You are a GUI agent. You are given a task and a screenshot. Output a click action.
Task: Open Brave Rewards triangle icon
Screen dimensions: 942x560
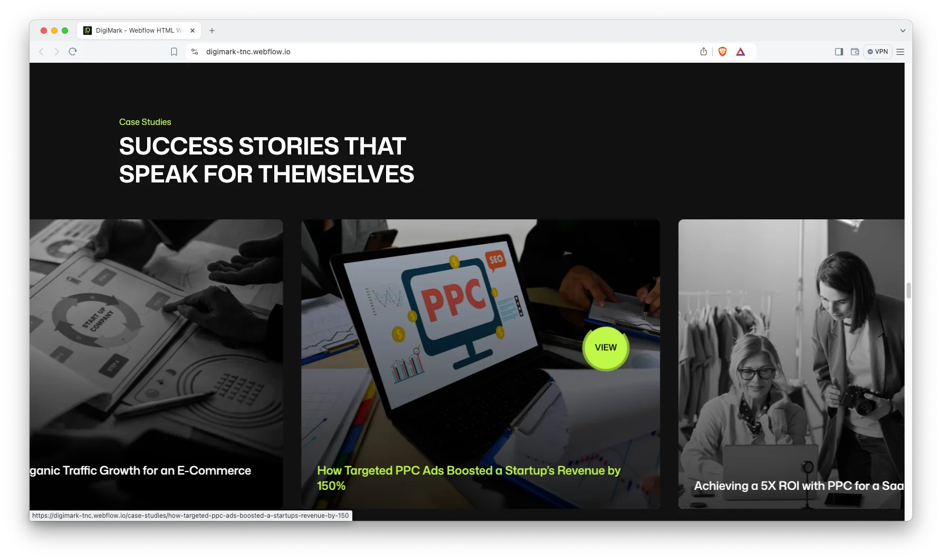point(741,52)
